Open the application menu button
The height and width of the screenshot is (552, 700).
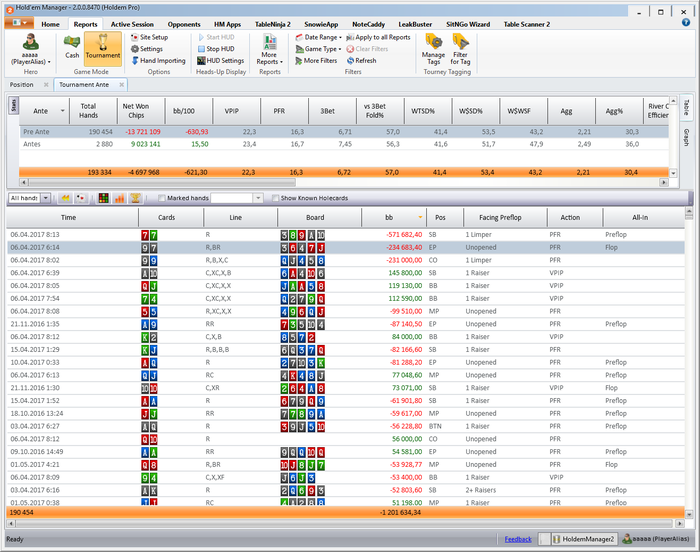click(20, 23)
